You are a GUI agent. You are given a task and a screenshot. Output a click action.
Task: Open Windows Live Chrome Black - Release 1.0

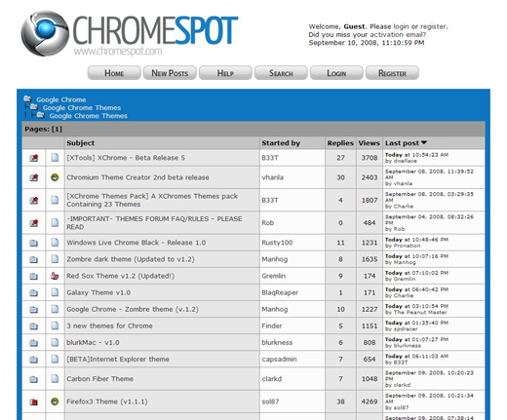tap(136, 243)
